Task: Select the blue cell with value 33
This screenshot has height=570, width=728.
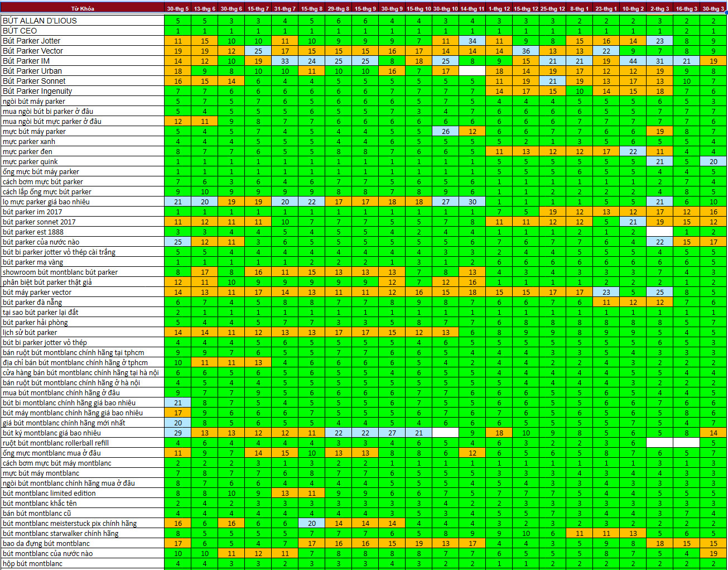Action: click(x=285, y=61)
